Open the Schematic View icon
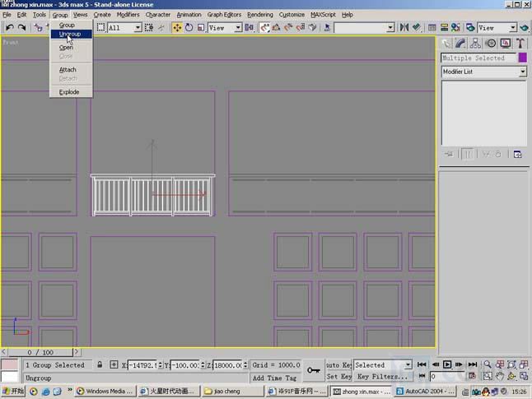The image size is (532, 399). [444, 27]
